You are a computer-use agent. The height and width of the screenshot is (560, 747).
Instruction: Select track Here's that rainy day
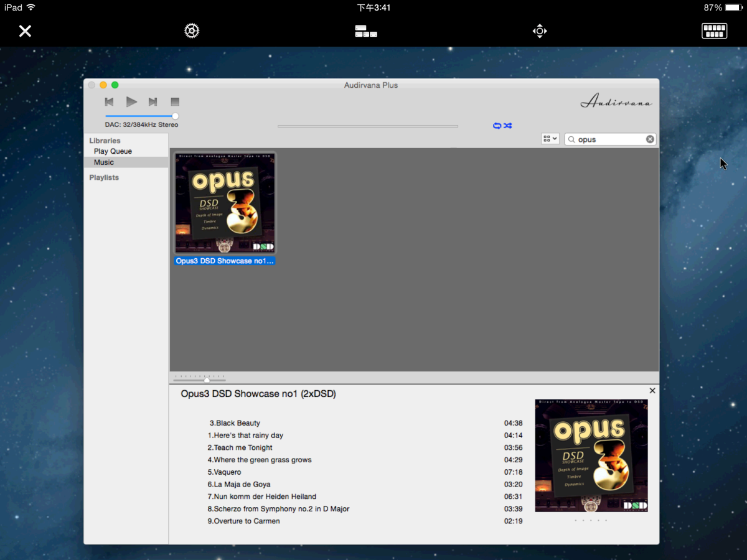245,436
